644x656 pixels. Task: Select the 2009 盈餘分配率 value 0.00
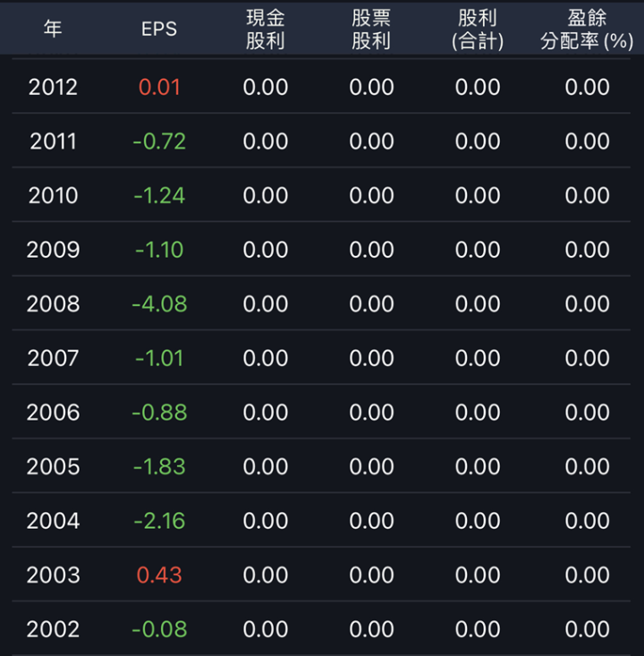point(587,250)
